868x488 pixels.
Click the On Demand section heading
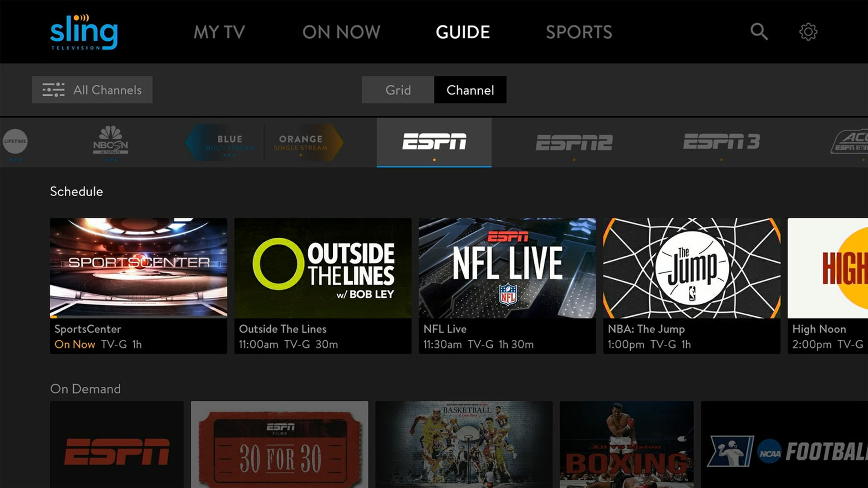(85, 389)
